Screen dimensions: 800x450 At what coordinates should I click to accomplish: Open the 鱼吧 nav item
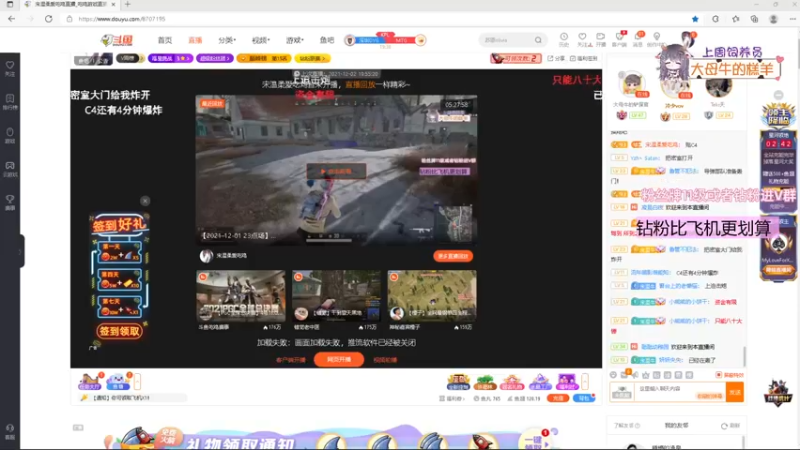click(x=327, y=40)
